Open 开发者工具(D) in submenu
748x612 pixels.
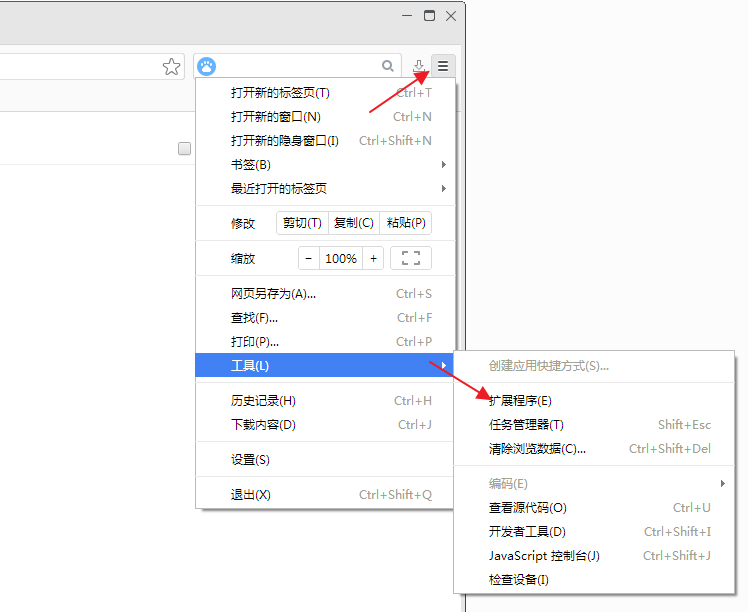[594, 531]
